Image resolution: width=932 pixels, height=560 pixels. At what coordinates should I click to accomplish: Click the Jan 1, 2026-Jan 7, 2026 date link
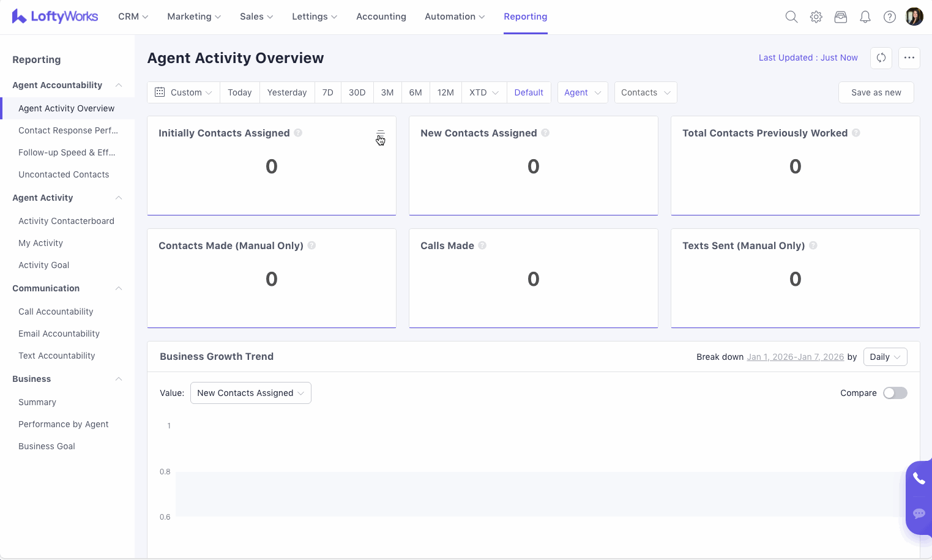coord(795,357)
